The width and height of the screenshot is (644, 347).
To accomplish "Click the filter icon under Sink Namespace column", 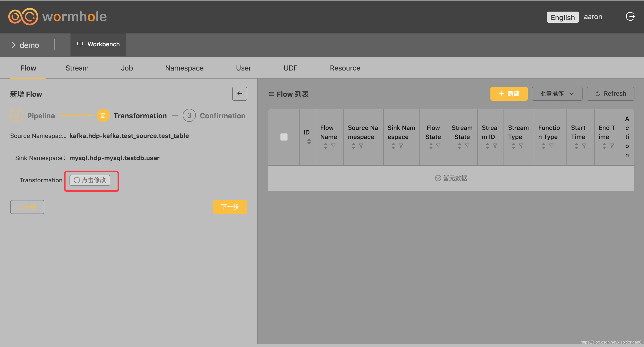I will coord(401,146).
